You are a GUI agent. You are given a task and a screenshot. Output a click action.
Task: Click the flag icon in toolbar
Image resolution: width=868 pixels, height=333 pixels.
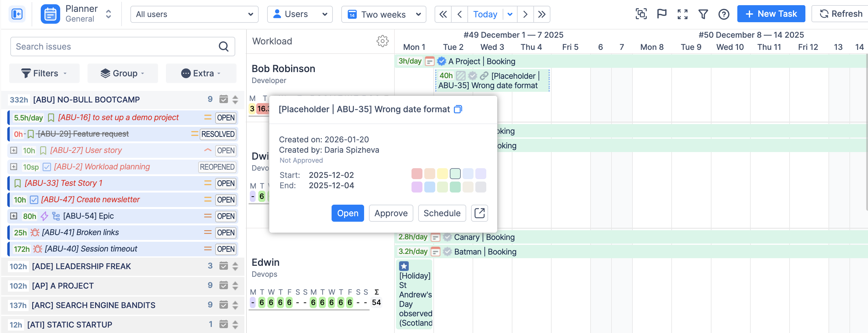click(x=662, y=14)
